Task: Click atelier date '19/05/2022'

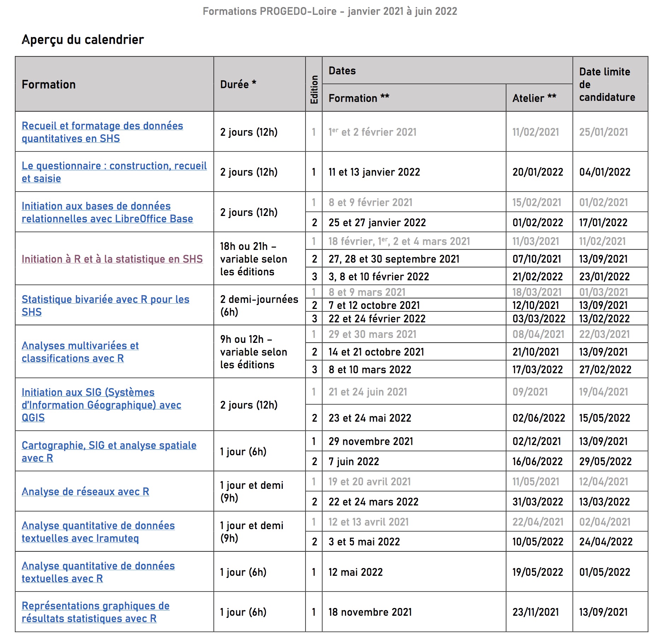Action: [538, 572]
